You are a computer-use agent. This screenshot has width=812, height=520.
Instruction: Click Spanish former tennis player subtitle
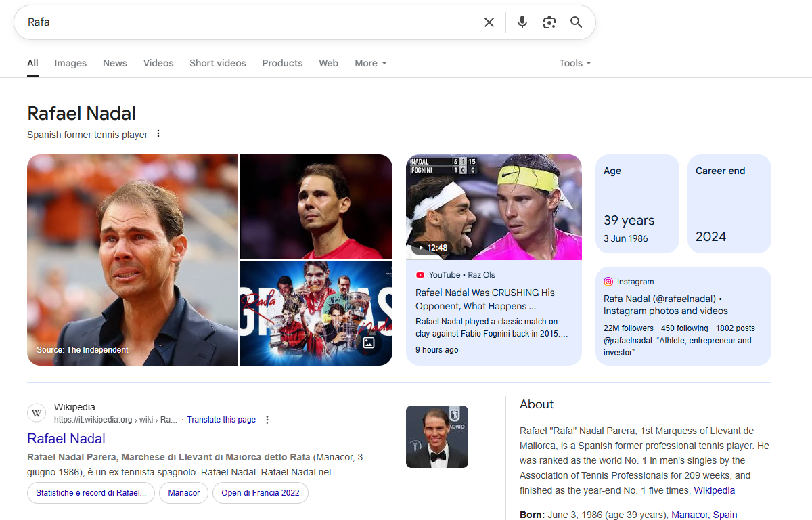(87, 135)
